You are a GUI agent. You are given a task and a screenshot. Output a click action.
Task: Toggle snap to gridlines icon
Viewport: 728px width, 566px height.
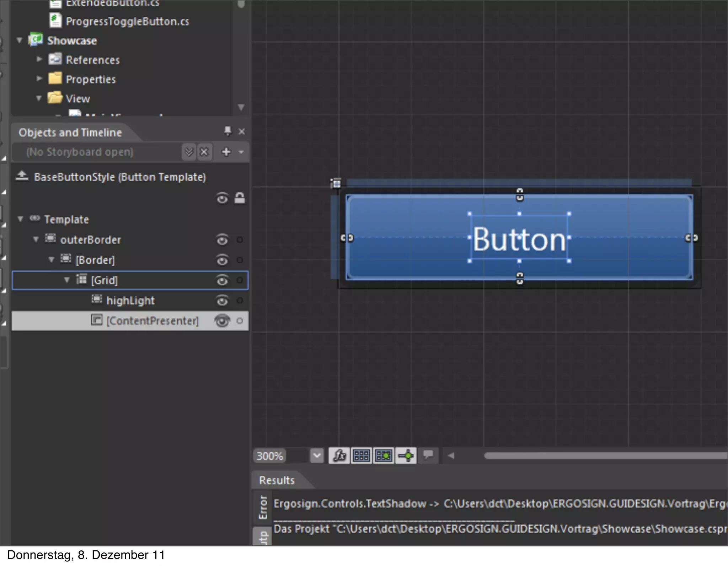pos(384,456)
